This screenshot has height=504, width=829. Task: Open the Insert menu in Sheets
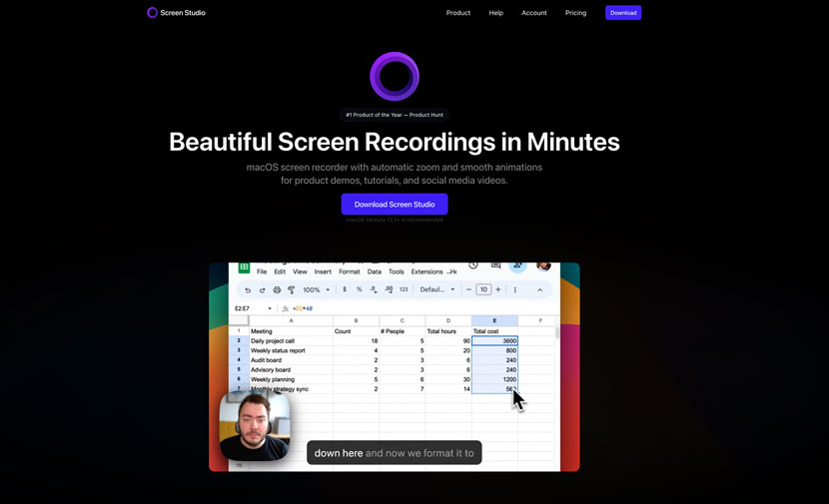(x=323, y=271)
